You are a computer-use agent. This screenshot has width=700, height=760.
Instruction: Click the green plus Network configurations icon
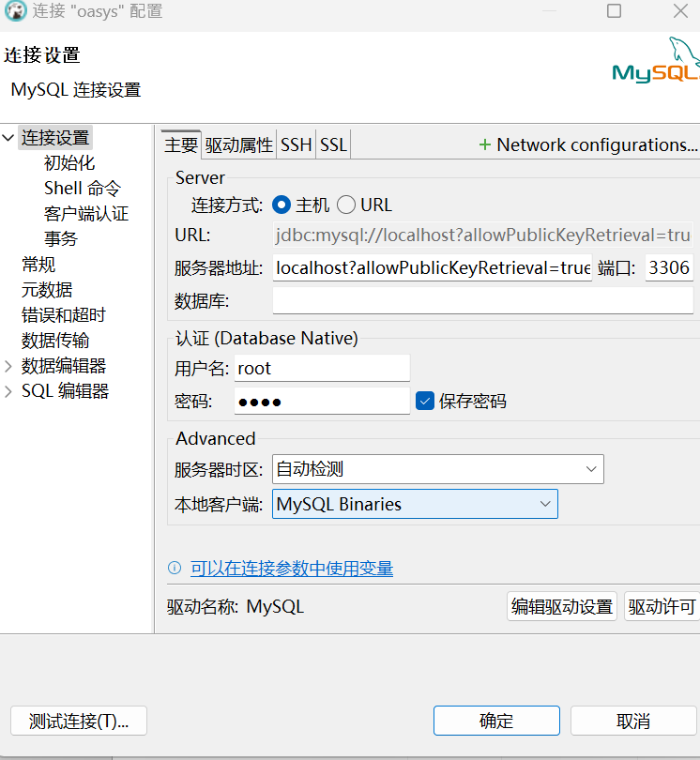point(484,144)
